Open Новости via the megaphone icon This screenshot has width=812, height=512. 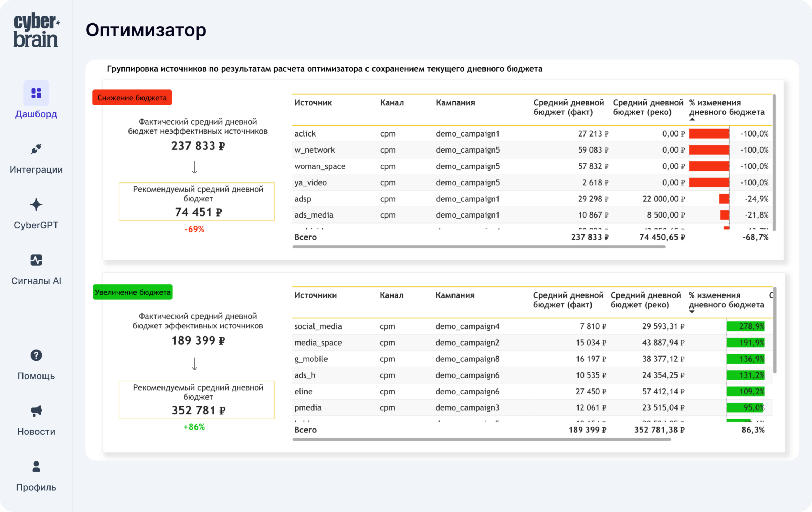click(x=36, y=411)
